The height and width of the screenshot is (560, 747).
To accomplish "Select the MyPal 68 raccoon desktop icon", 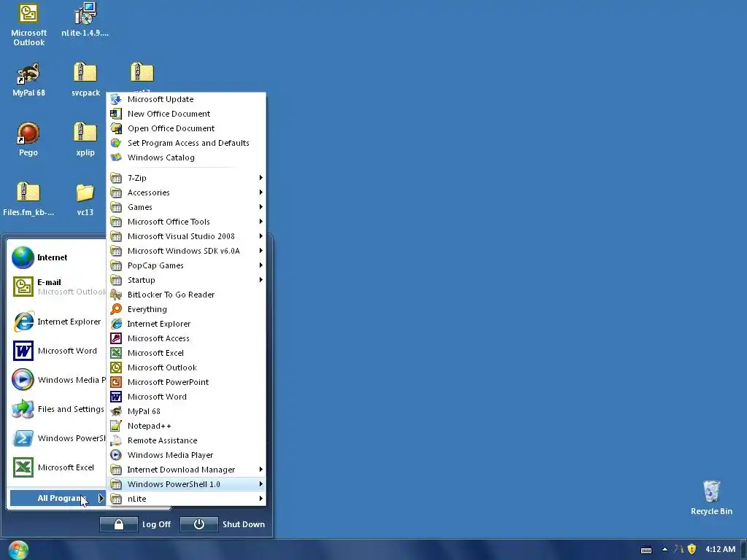I will click(x=28, y=79).
